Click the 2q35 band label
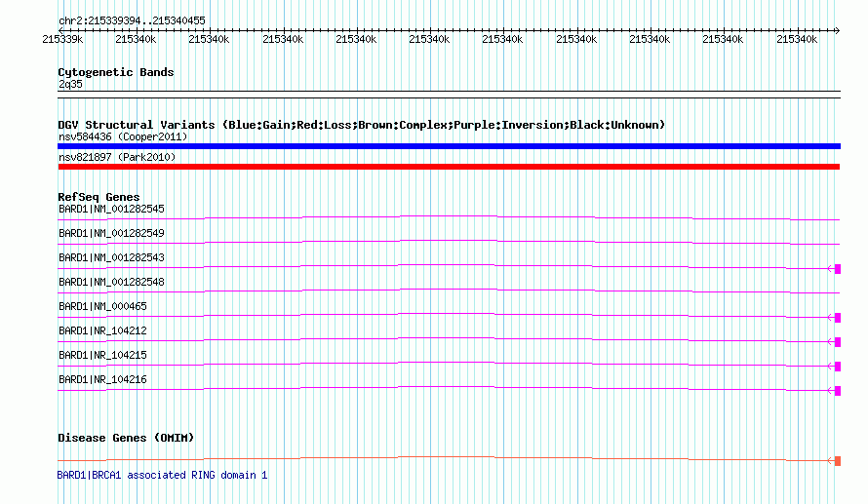Image resolution: width=868 pixels, height=504 pixels. click(70, 84)
